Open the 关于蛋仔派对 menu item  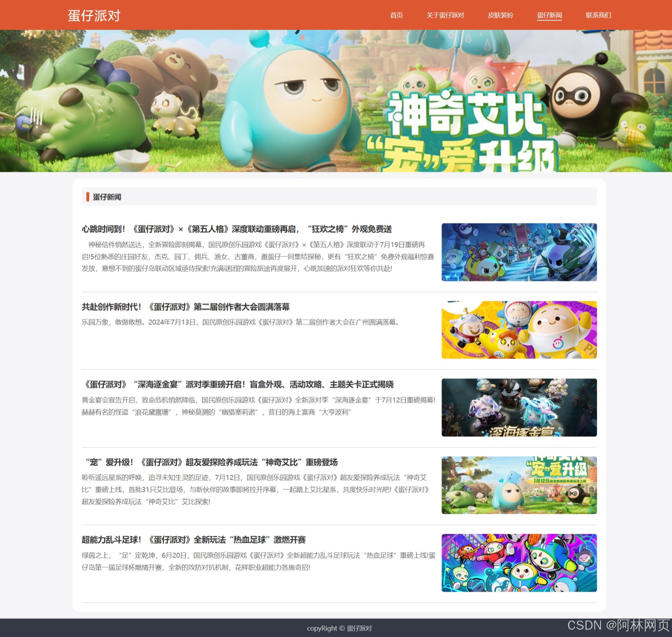coord(445,15)
